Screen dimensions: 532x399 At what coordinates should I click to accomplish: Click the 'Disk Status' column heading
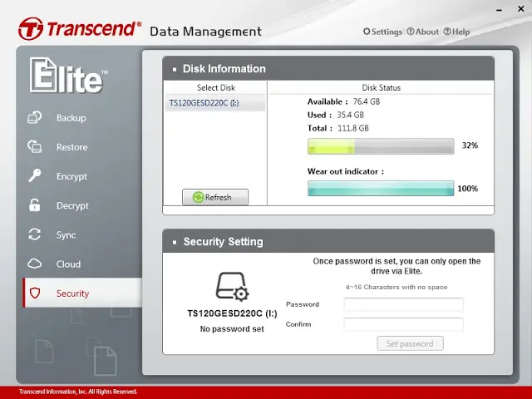point(382,87)
